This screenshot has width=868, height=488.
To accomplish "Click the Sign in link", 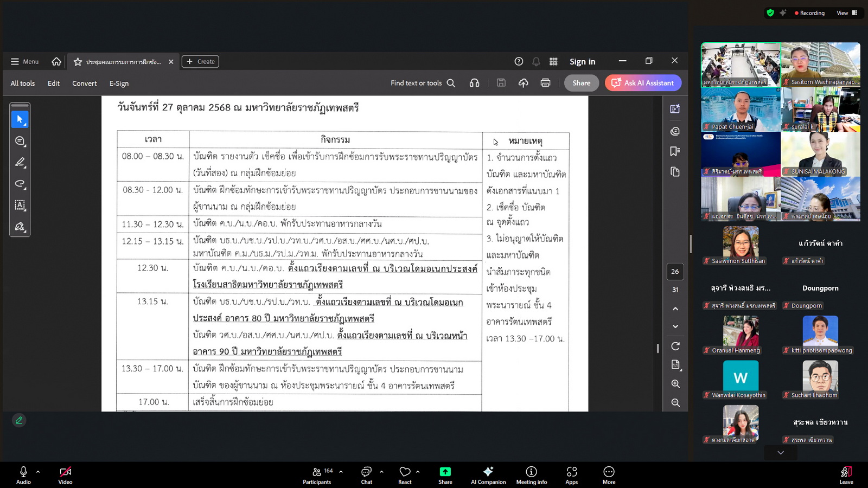I will [582, 62].
